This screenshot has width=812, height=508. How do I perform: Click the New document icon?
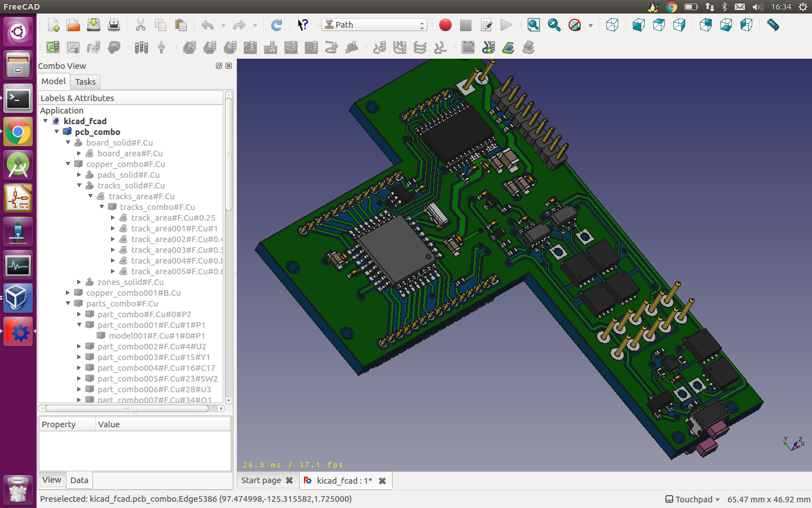tap(54, 25)
